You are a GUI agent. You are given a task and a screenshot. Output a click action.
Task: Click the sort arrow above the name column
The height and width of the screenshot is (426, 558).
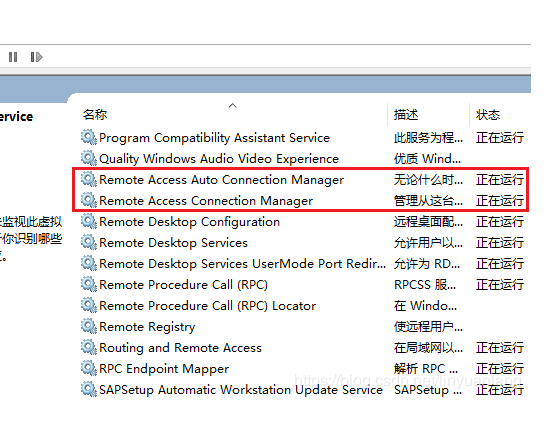pos(232,105)
